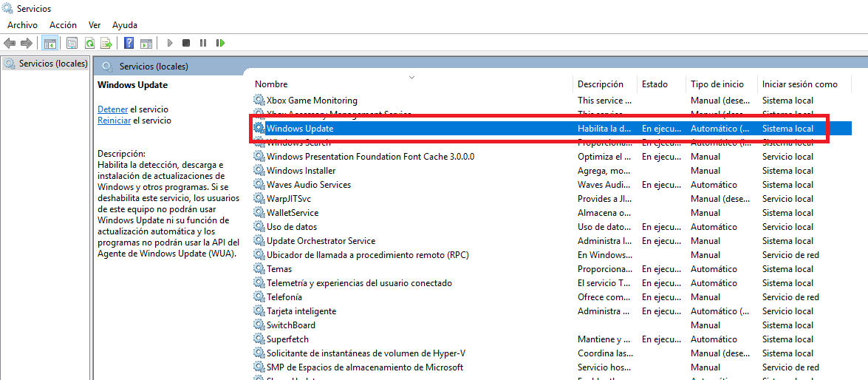
Task: Sort by the Iniciar sesión como column header
Action: pos(800,84)
